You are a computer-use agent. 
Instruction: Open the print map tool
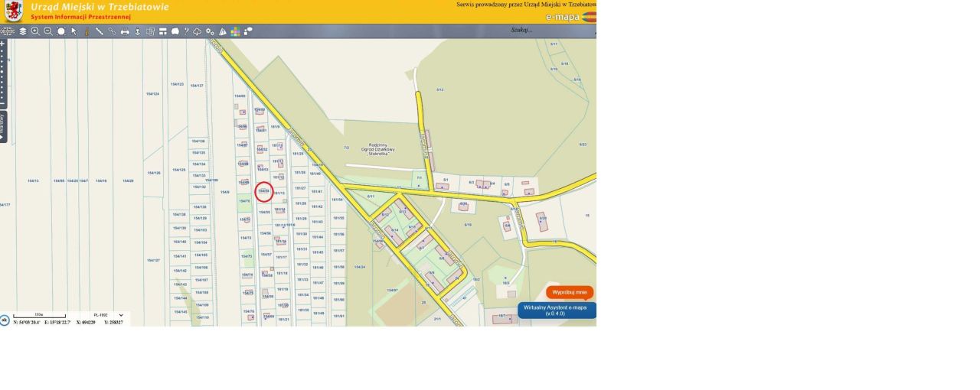pos(125,31)
